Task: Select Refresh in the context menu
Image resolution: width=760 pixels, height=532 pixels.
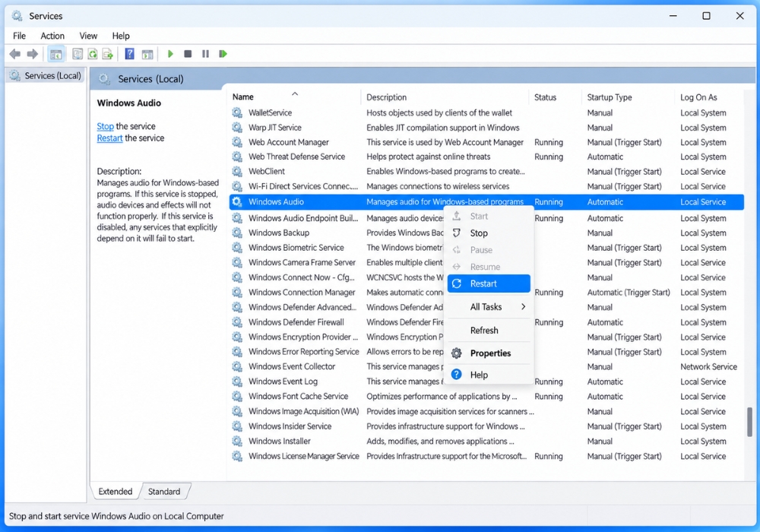Action: coord(489,331)
